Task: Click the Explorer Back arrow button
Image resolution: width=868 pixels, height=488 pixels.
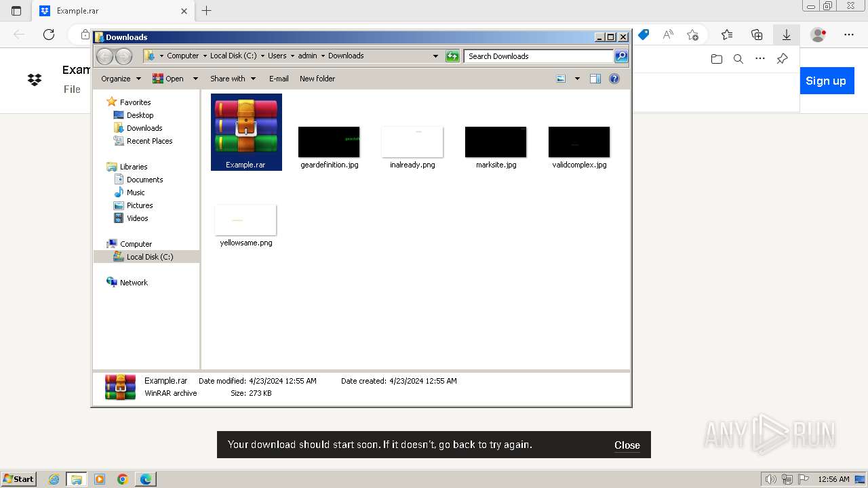Action: 105,56
